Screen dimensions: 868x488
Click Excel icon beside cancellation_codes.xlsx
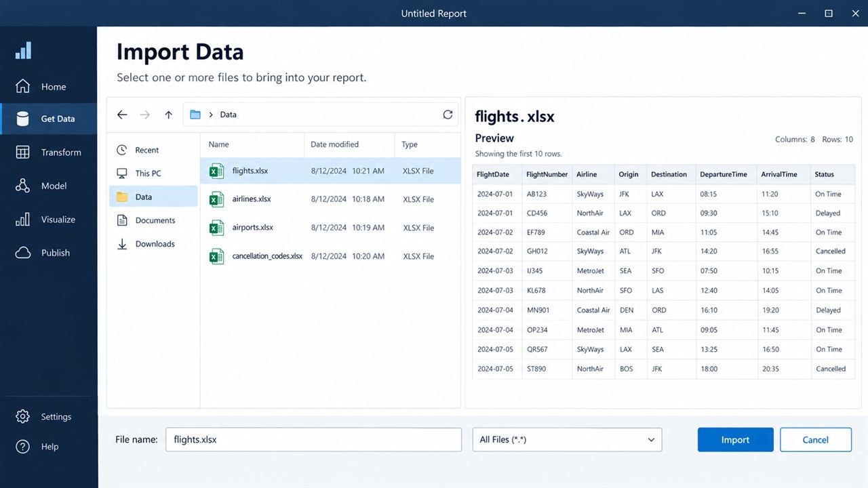[216, 256]
